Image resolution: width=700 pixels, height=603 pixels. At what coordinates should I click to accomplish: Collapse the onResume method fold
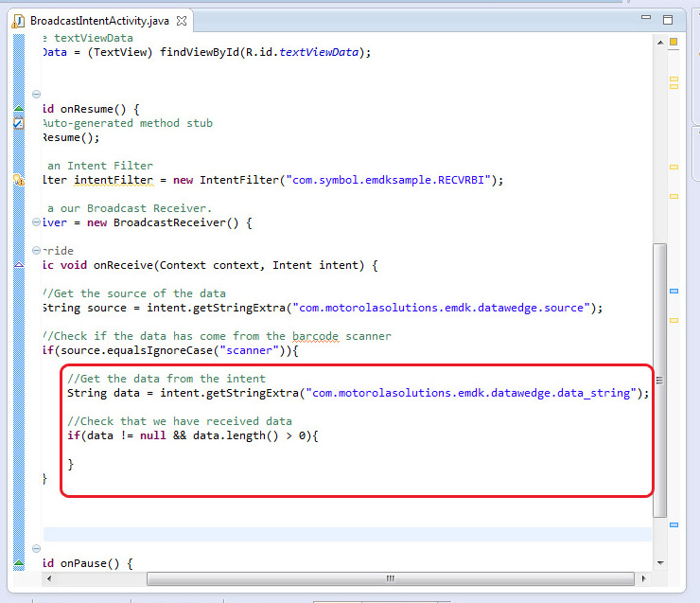(x=36, y=95)
